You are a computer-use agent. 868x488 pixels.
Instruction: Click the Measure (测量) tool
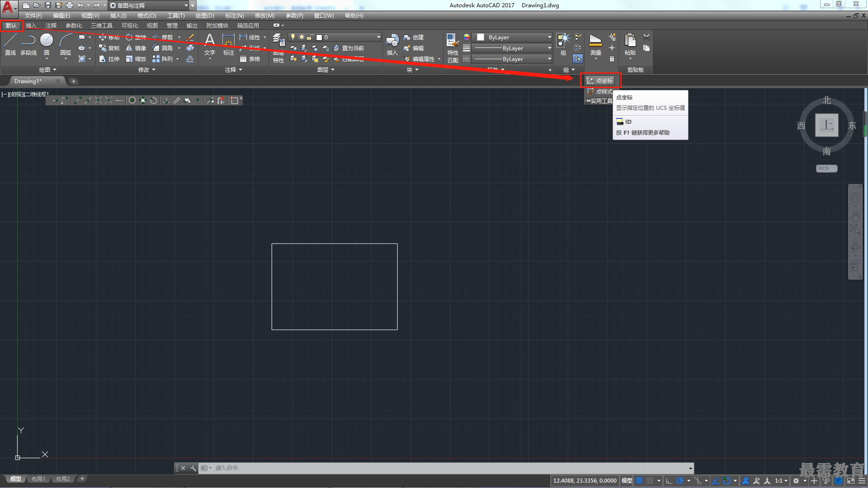(596, 45)
